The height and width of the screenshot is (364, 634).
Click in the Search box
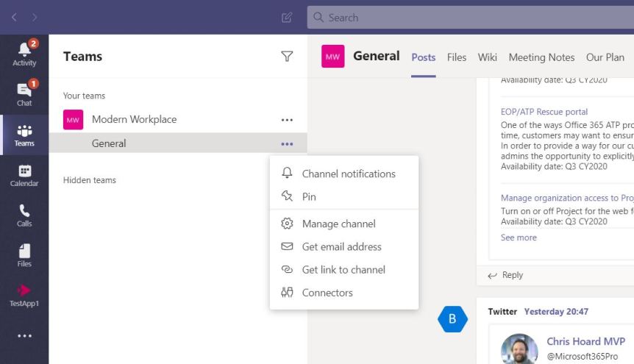tap(471, 18)
